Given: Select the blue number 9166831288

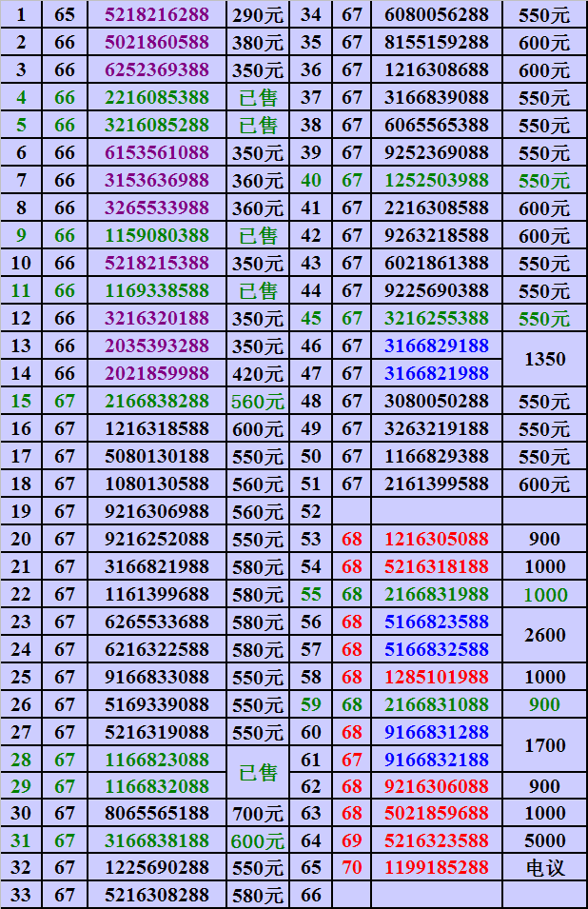Looking at the screenshot, I should point(436,732).
